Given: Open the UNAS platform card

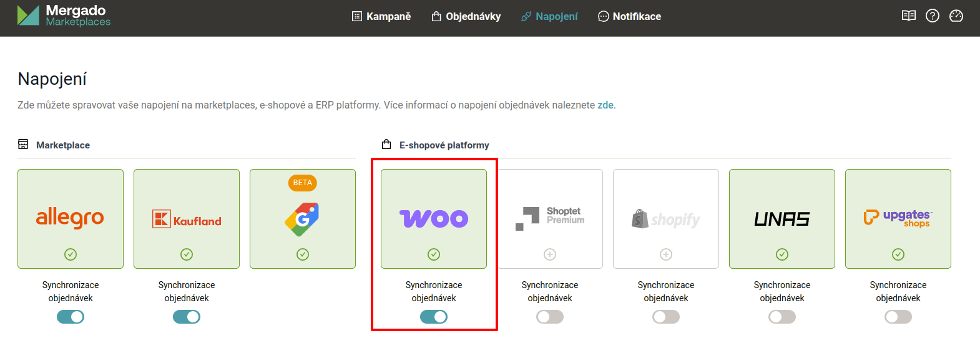Looking at the screenshot, I should (x=782, y=219).
